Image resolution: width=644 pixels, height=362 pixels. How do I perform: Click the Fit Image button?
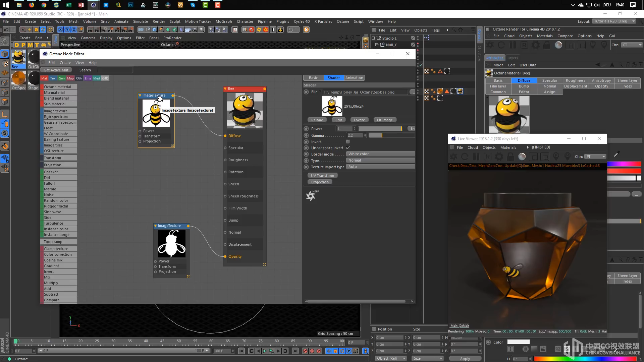click(x=385, y=120)
